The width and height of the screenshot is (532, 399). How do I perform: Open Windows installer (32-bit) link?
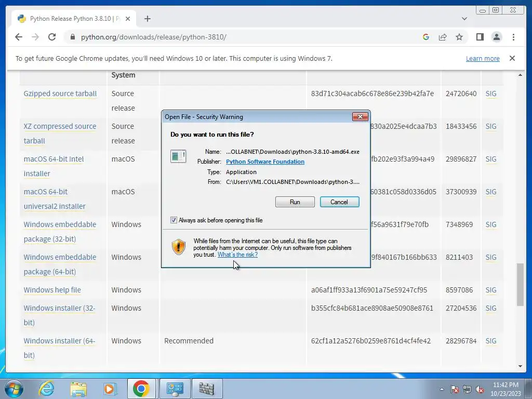[59, 315]
